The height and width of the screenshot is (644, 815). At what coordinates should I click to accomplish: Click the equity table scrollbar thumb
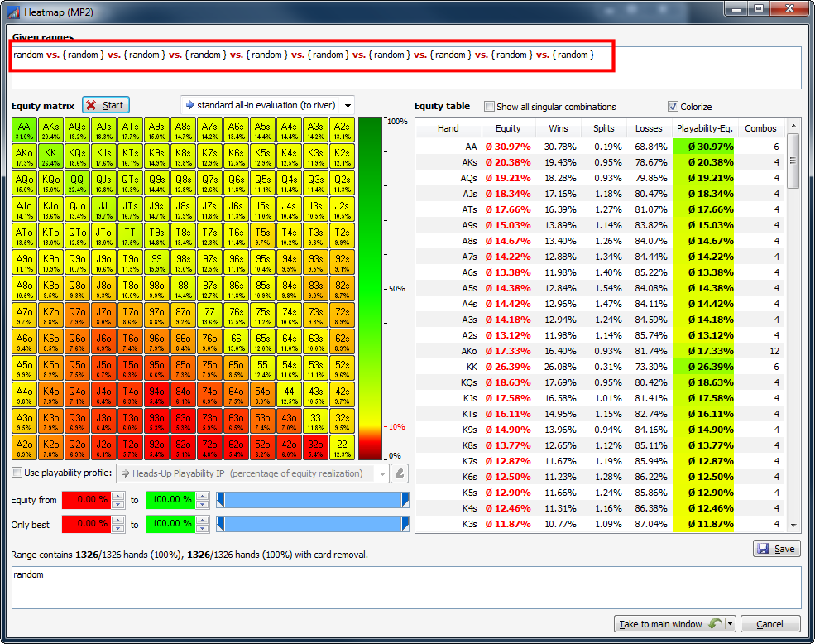[793, 161]
